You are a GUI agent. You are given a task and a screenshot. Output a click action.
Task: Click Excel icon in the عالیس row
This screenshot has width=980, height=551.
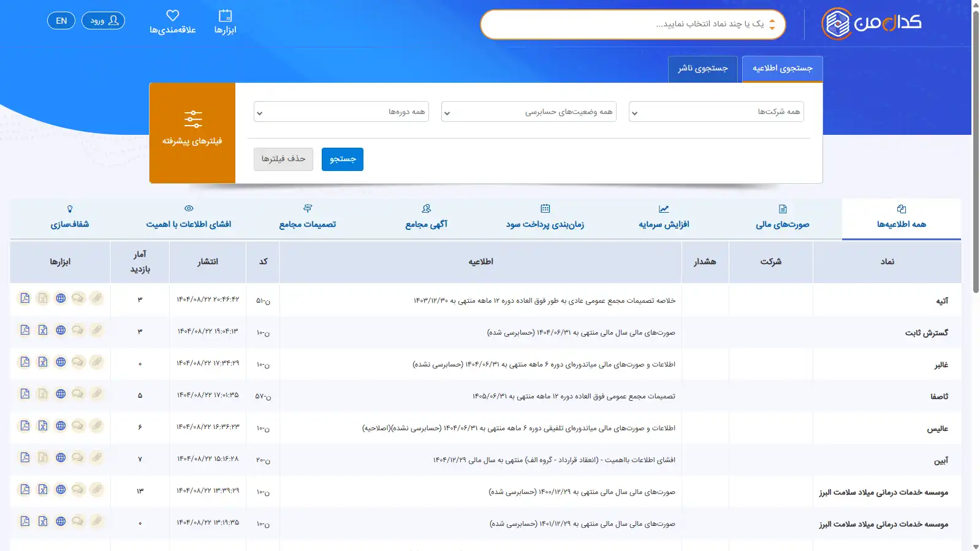coord(43,426)
